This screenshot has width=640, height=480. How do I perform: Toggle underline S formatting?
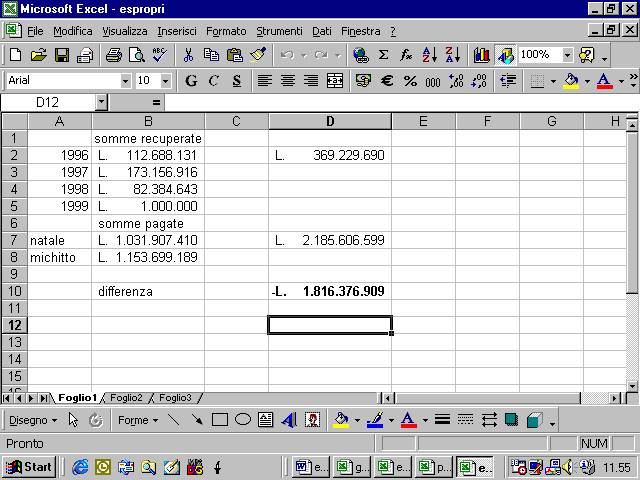[x=237, y=81]
